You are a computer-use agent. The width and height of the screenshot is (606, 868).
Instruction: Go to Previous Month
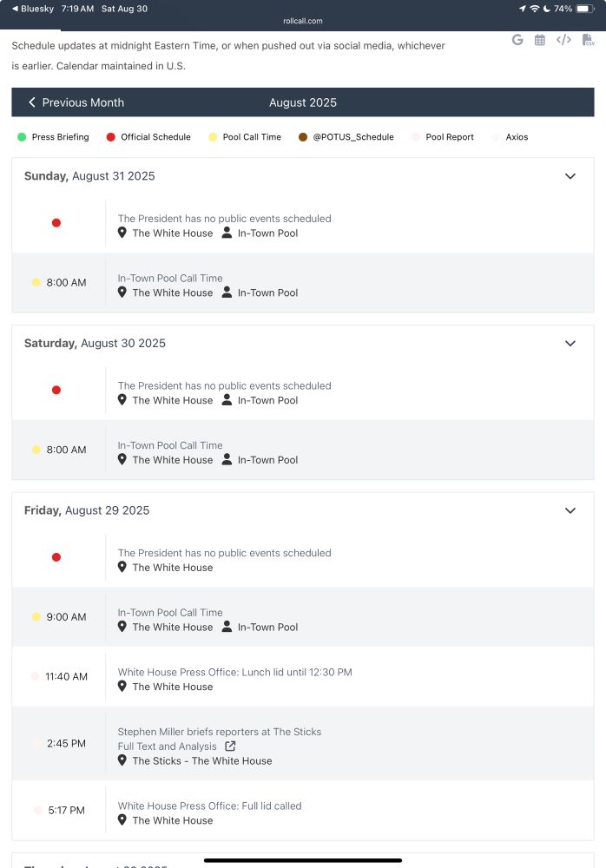[x=76, y=102]
